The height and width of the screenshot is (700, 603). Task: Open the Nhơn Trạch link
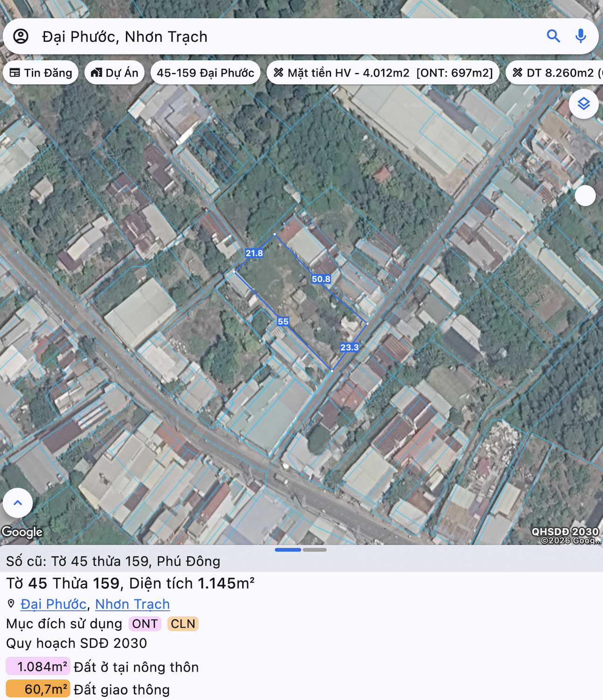(132, 604)
